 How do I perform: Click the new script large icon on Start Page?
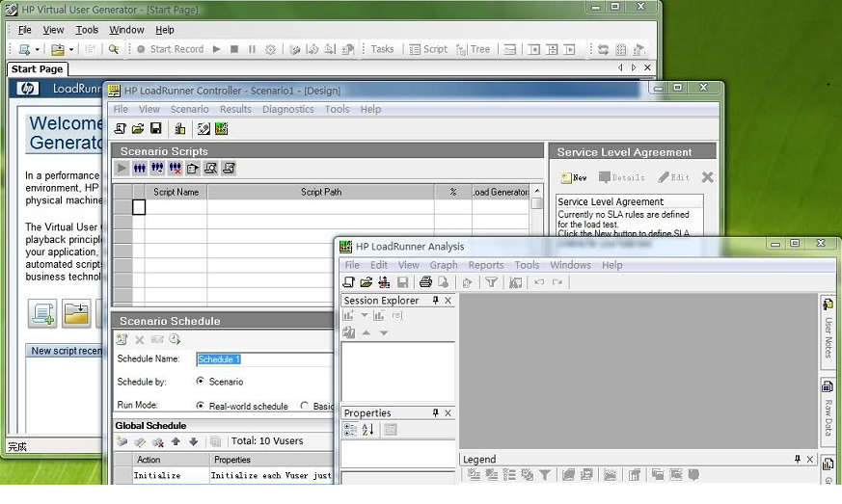(42, 313)
